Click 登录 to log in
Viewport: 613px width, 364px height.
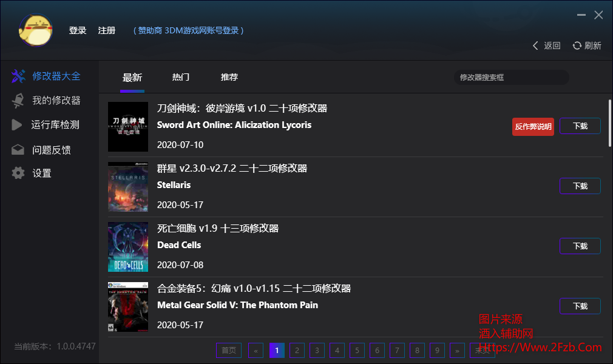coord(78,30)
